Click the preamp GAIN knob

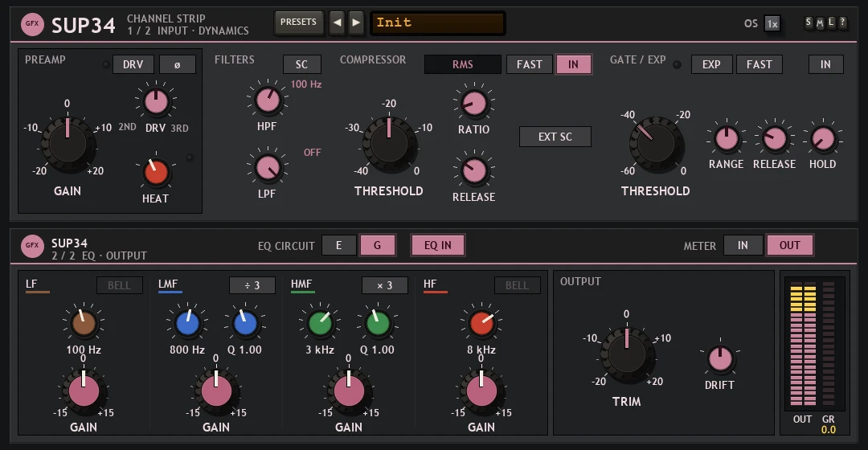pyautogui.click(x=68, y=144)
